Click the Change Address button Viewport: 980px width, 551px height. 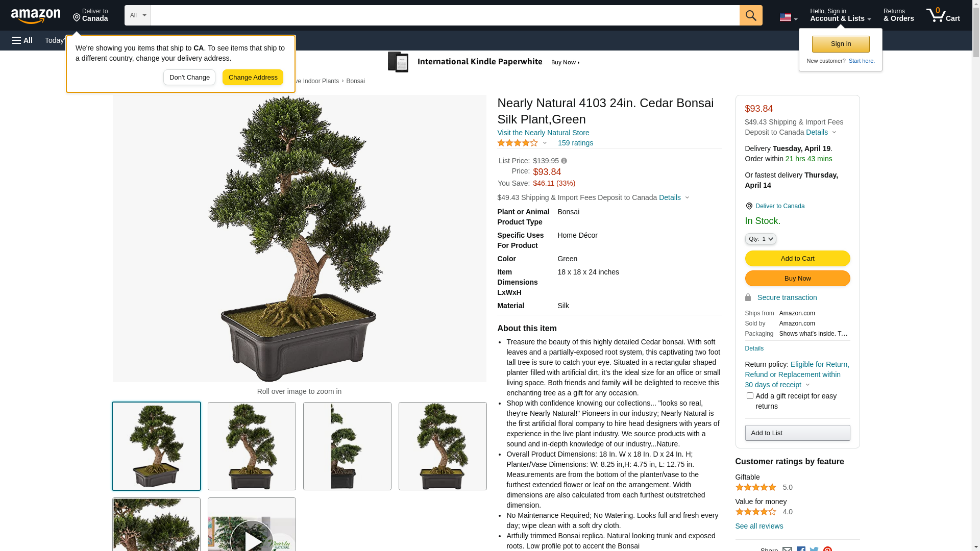[253, 78]
